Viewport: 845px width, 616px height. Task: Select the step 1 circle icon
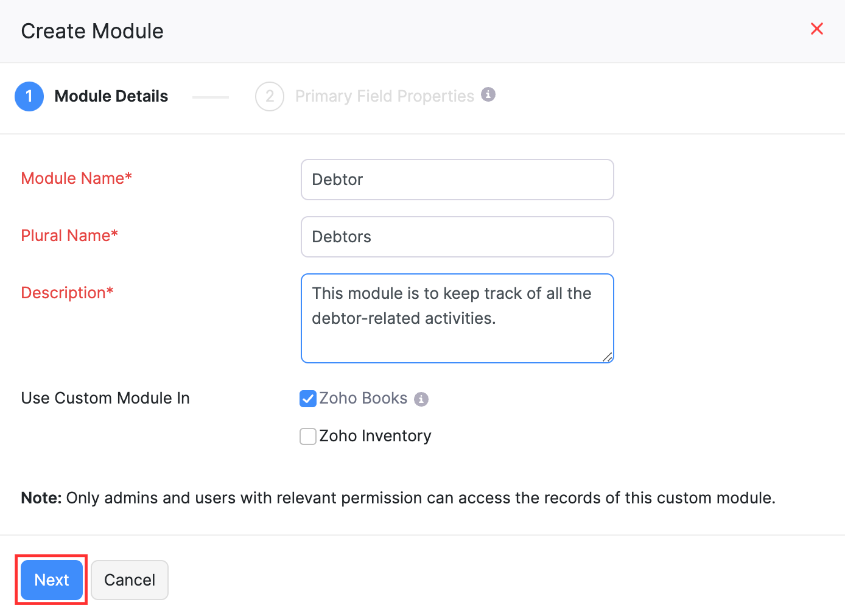point(29,96)
